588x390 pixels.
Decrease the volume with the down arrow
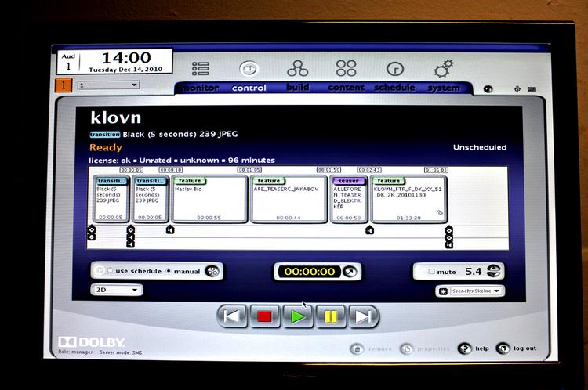[494, 274]
